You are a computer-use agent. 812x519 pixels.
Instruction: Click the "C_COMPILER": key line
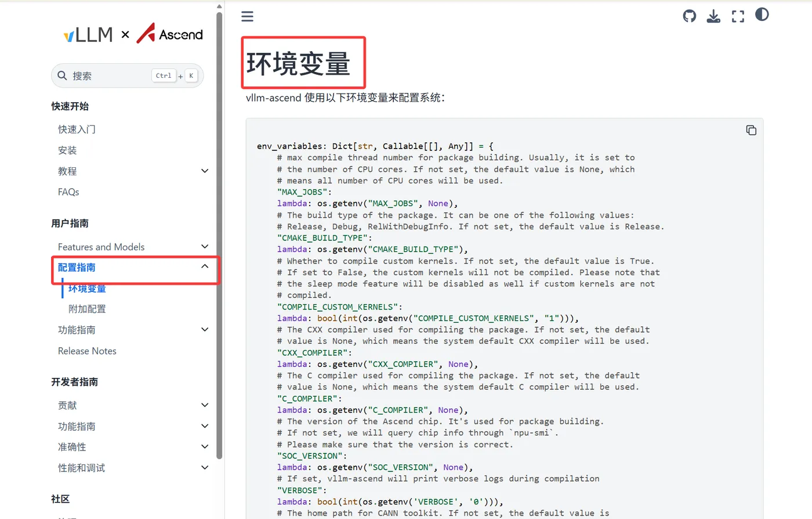pyautogui.click(x=310, y=399)
